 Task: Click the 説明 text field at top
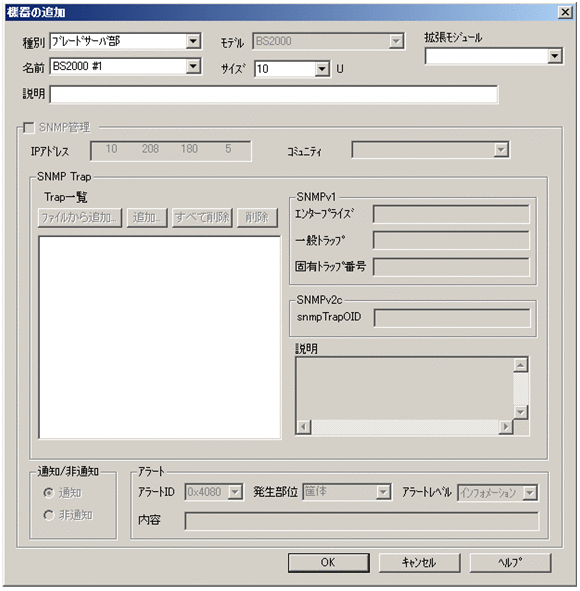[x=274, y=94]
